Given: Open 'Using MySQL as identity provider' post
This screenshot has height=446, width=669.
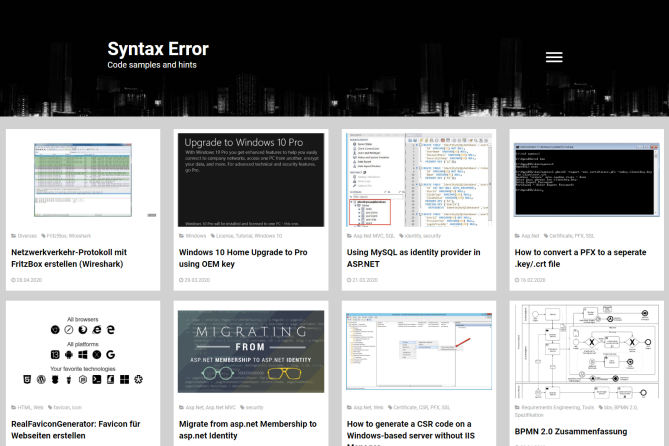Looking at the screenshot, I should pos(413,258).
